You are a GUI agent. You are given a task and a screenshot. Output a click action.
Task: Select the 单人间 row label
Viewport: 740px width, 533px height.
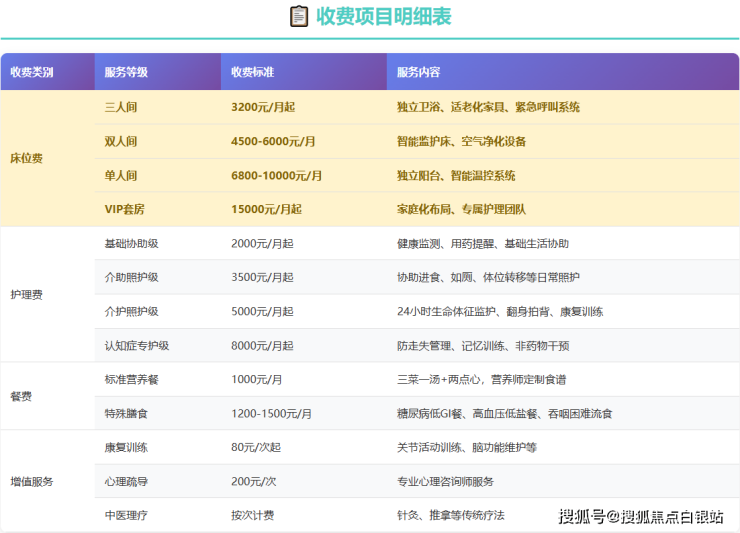pos(121,175)
